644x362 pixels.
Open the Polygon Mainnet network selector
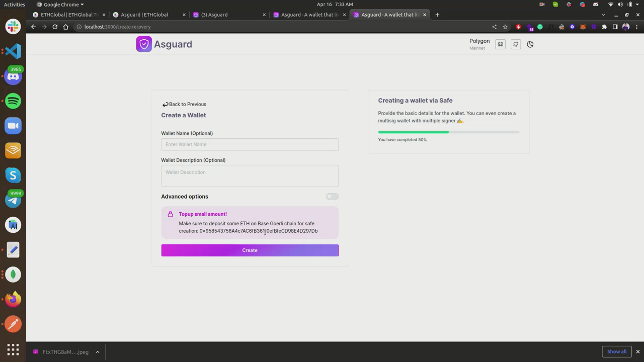click(479, 44)
